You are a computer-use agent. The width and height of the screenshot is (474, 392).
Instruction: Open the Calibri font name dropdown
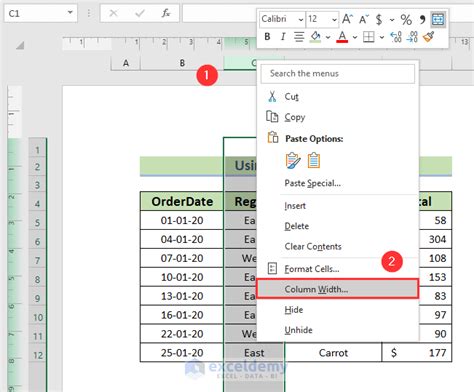coord(301,20)
